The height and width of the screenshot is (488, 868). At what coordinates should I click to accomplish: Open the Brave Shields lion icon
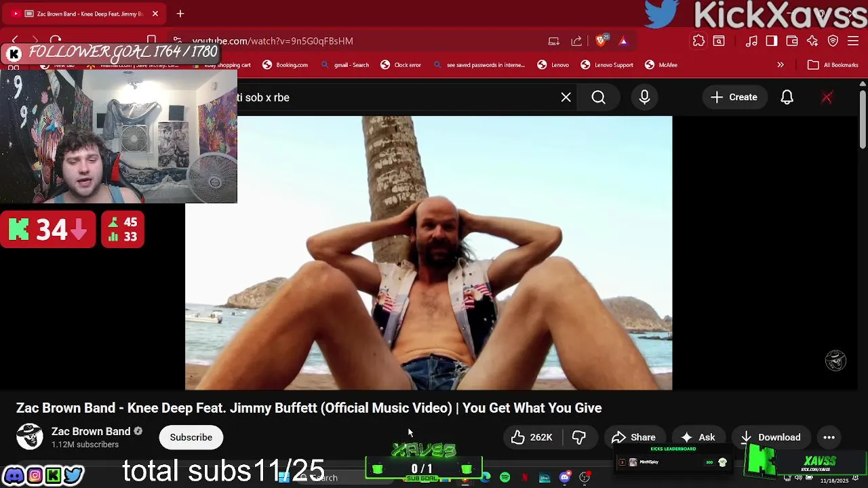click(601, 41)
